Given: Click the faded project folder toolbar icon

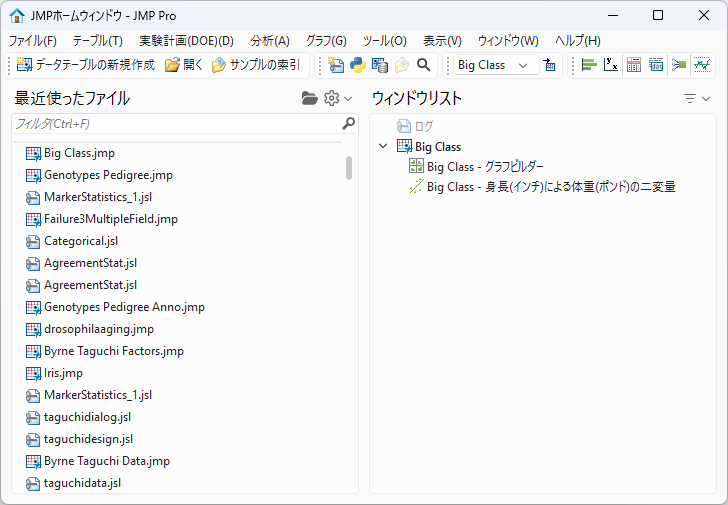Looking at the screenshot, I should click(402, 65).
